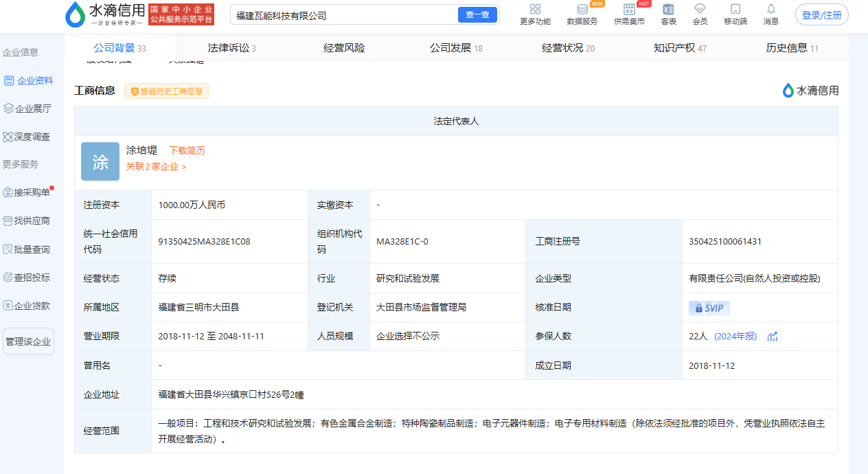
Task: Open the 经营风险 tab
Action: coord(344,48)
